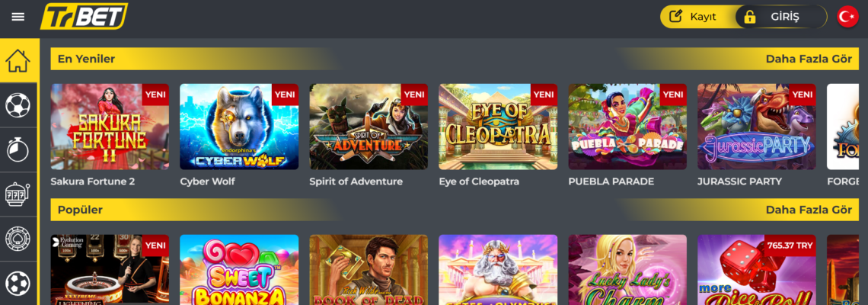Open Sakura Fortune 2 game thumbnail
This screenshot has height=305, width=868.
coord(110,127)
